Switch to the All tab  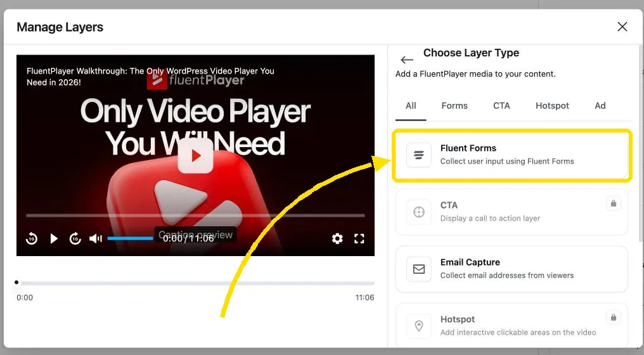click(x=411, y=106)
